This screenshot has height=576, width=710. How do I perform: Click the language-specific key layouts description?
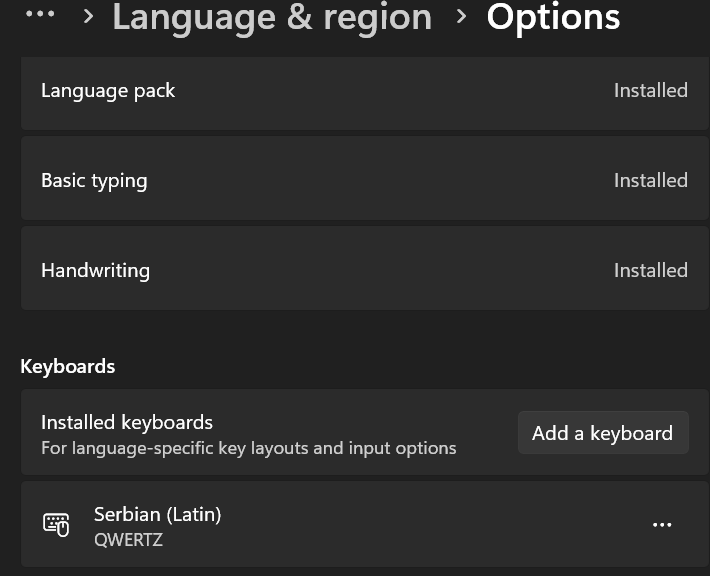248,448
